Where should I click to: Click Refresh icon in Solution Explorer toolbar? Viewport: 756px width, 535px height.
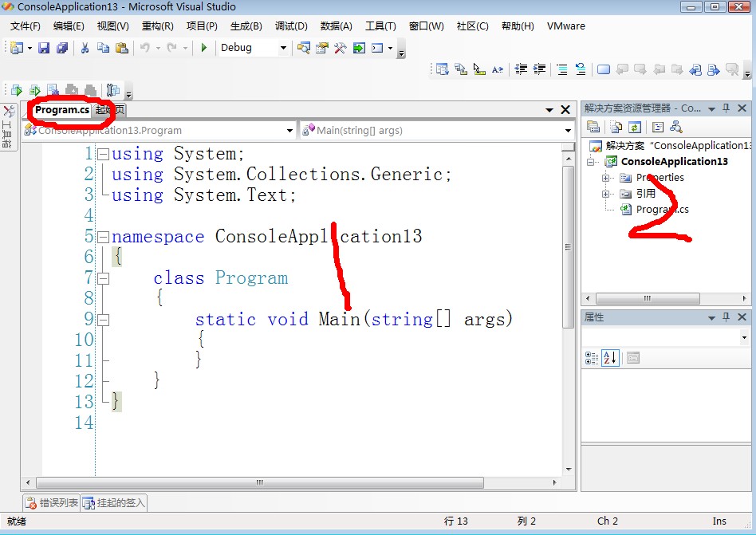pos(635,127)
